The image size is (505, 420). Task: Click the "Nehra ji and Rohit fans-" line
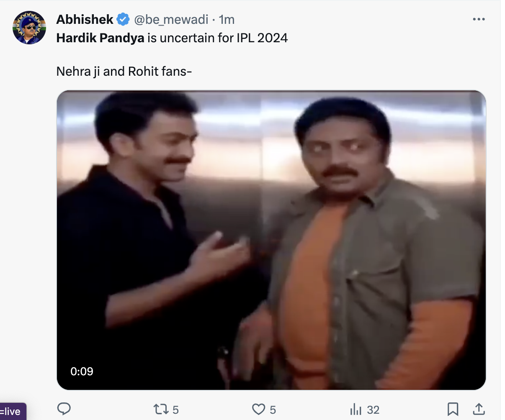point(124,72)
